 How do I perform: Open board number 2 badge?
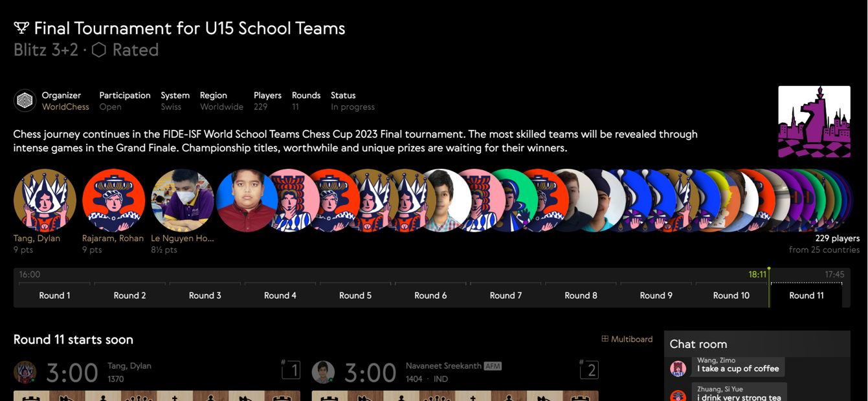(589, 370)
